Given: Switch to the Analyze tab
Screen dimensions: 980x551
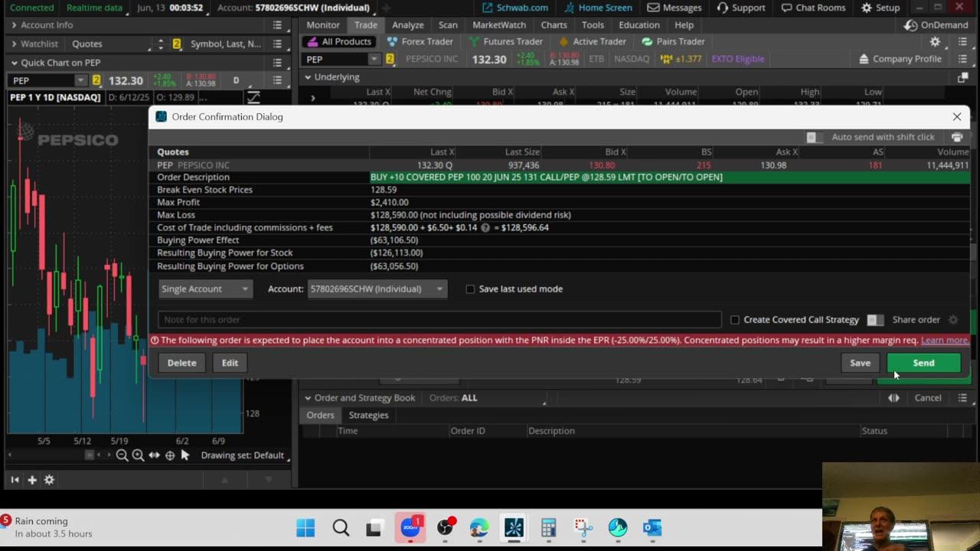Looking at the screenshot, I should pos(408,25).
